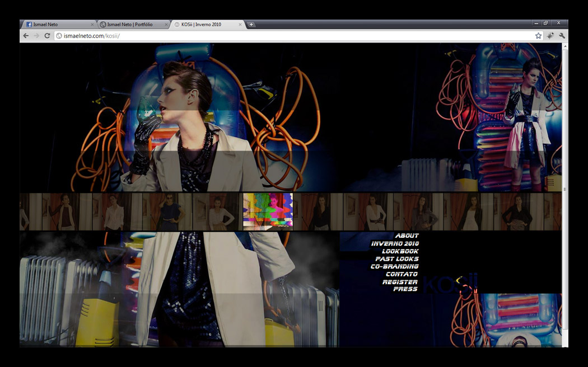Switch to the Facebook Ismael Neto tab
The image size is (588, 367).
[x=58, y=25]
